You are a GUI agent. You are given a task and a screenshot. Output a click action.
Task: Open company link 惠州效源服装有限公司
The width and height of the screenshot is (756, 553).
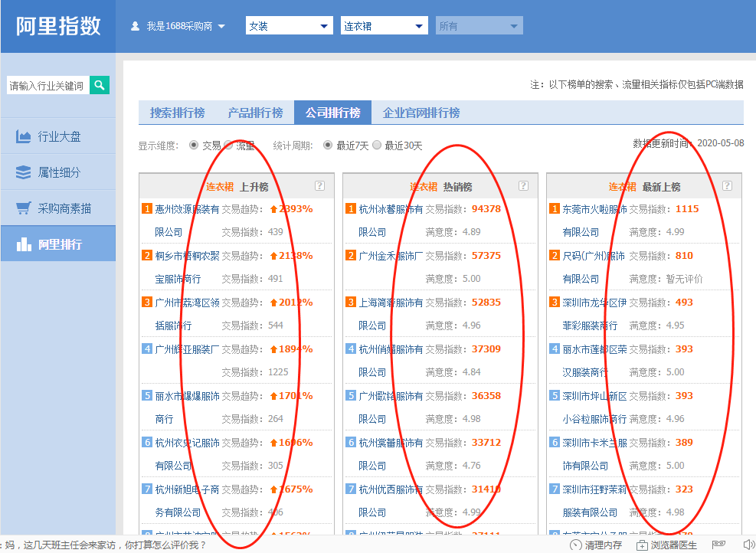click(x=187, y=221)
